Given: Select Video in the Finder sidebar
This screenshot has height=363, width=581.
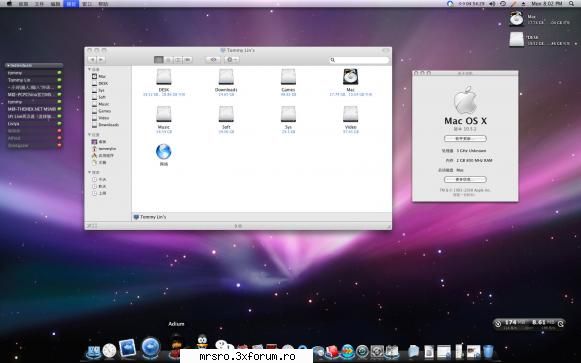Looking at the screenshot, I should coord(100,118).
